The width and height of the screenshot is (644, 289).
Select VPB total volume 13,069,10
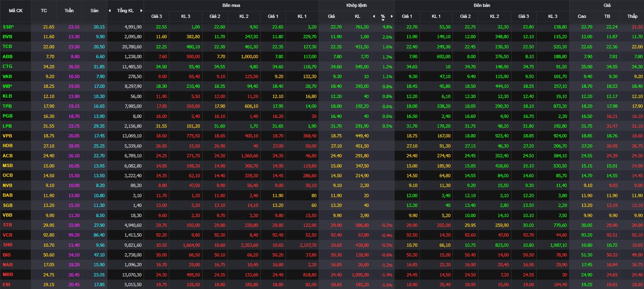[132, 136]
